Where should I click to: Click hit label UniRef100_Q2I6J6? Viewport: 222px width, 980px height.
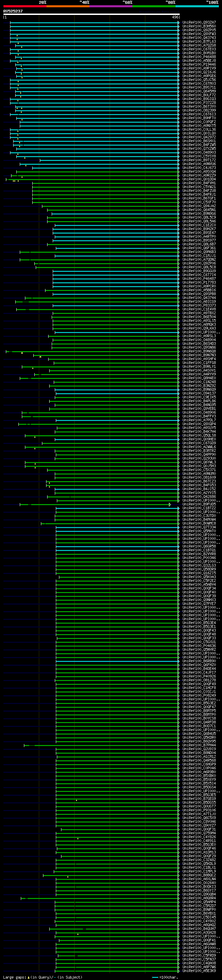point(199,72)
